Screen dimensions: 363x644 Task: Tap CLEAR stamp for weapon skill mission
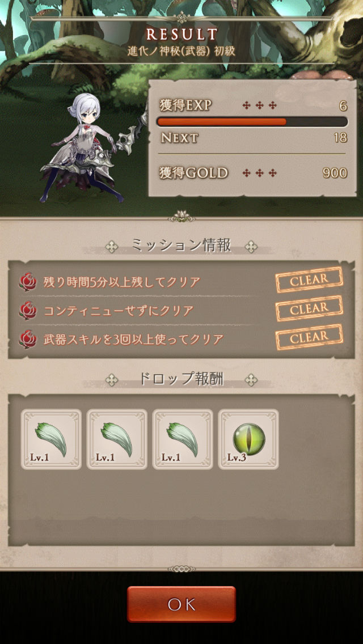(309, 337)
